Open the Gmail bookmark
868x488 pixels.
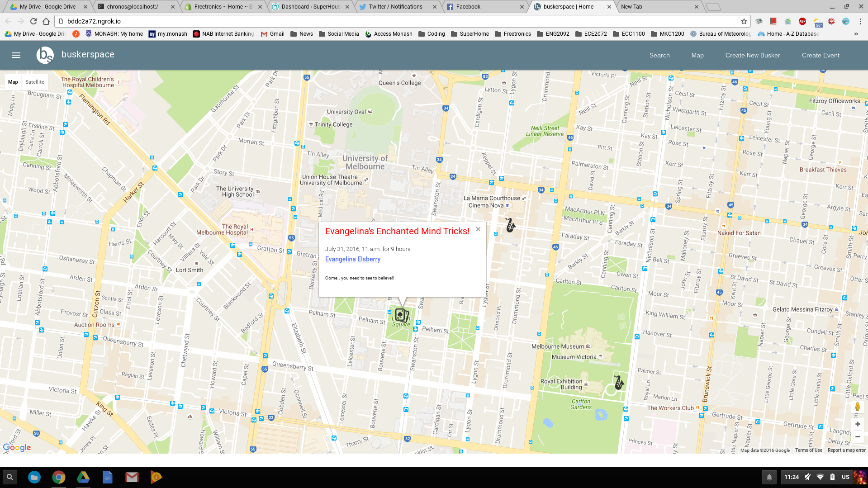coord(273,34)
